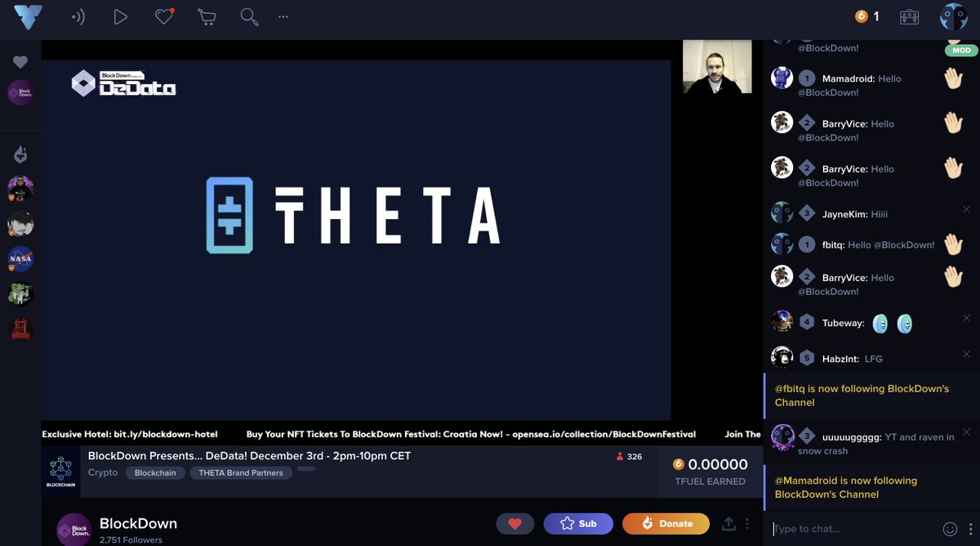Click the MOD badge in chat

click(x=961, y=50)
